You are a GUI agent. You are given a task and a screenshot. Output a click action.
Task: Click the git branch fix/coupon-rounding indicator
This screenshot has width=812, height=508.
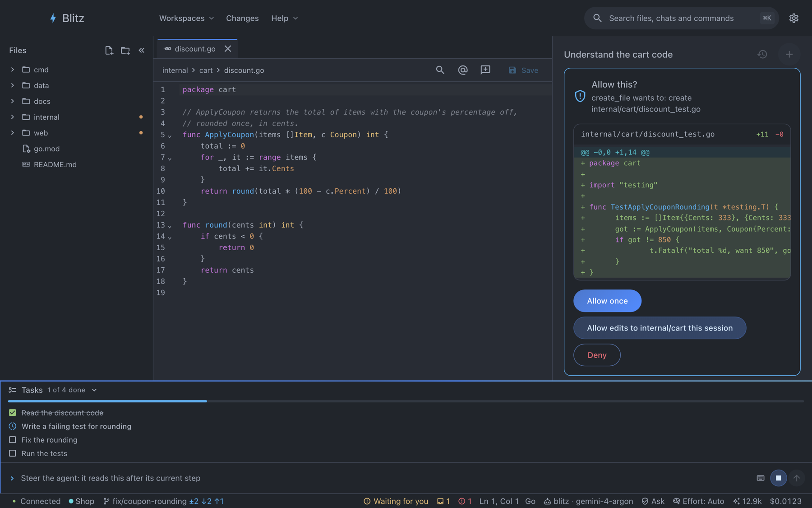coord(163,501)
